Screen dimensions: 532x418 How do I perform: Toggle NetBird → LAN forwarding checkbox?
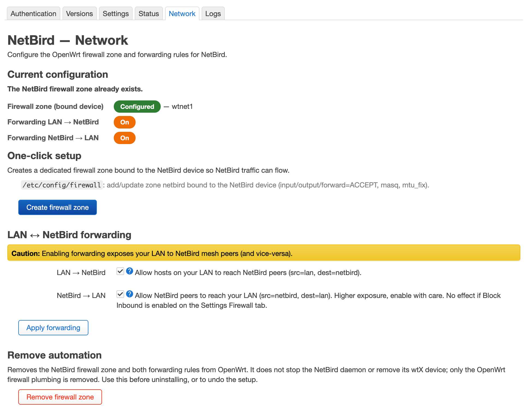[x=120, y=294]
